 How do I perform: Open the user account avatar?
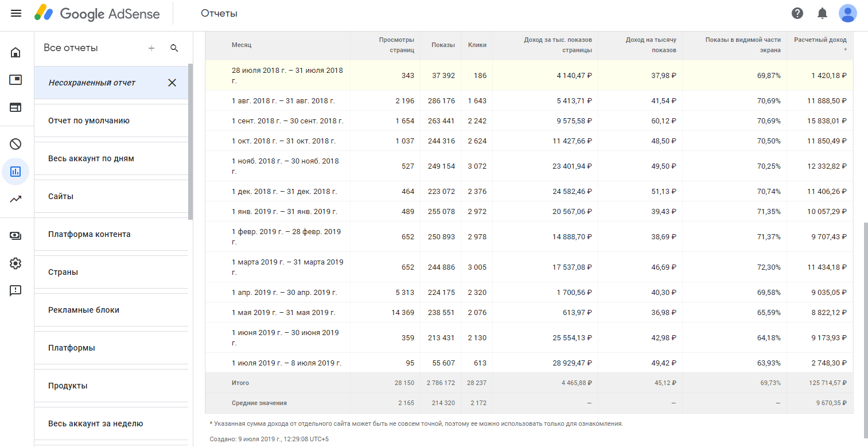(847, 13)
